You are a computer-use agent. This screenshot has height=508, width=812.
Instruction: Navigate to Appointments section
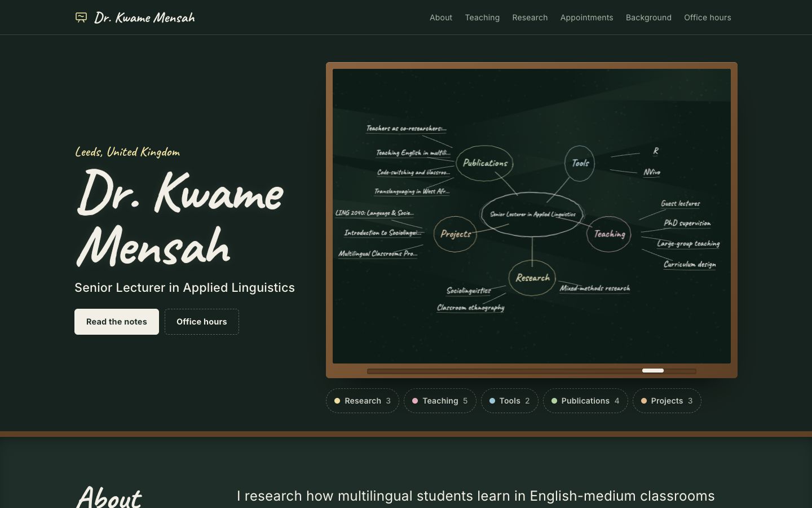[x=586, y=17]
